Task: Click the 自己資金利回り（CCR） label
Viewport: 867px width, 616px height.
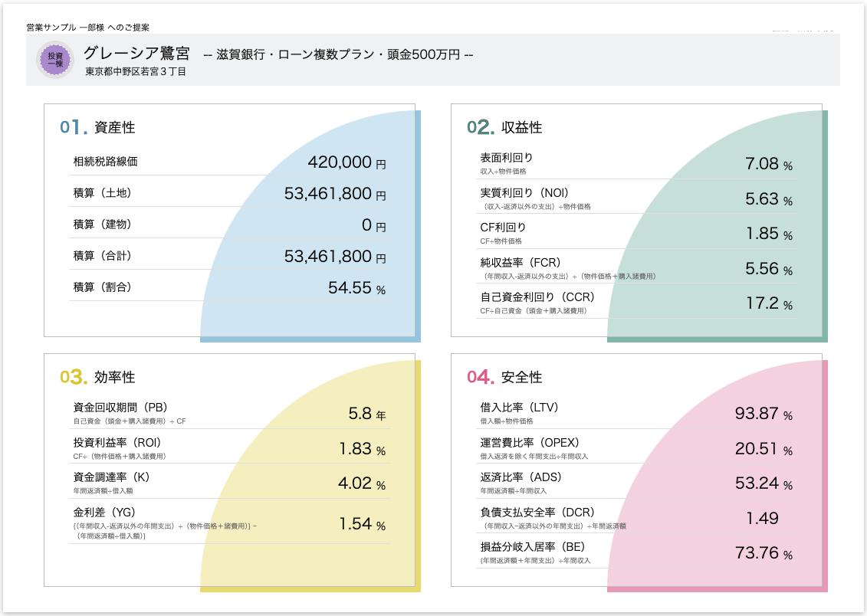Action: (537, 297)
